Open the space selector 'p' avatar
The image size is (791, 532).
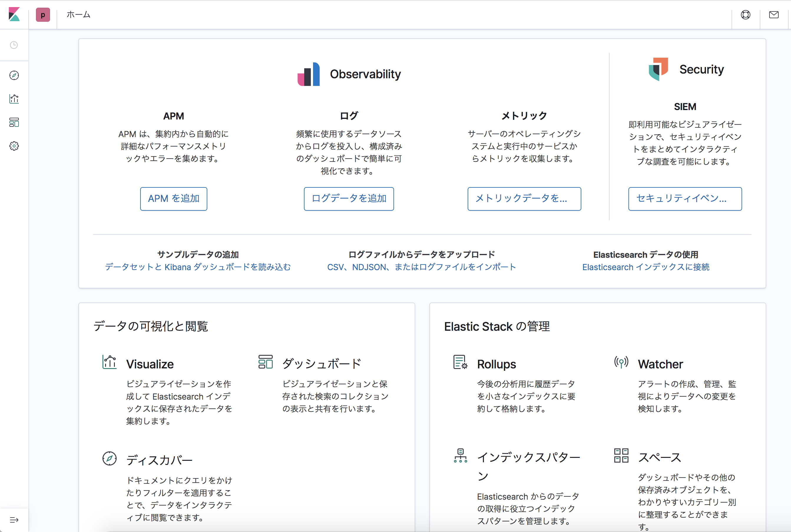coord(43,15)
